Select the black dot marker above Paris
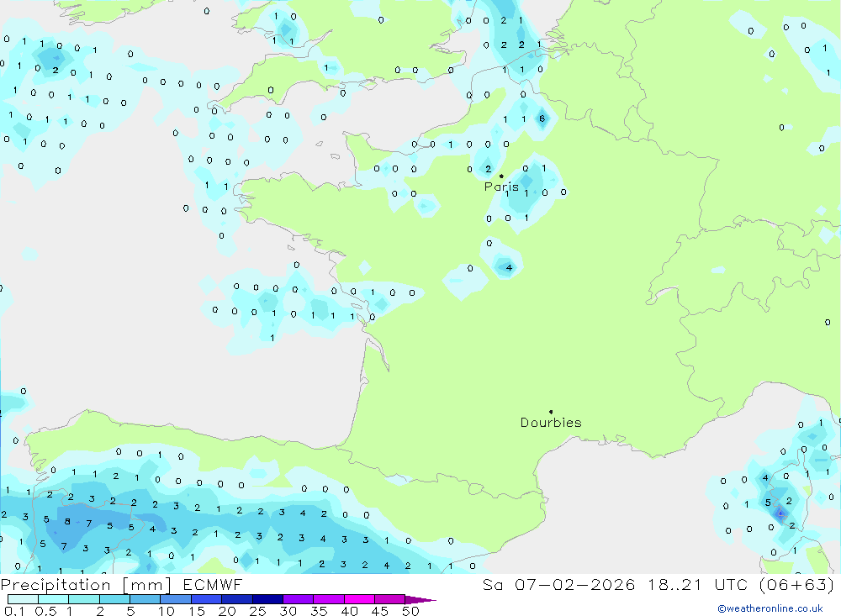Image resolution: width=841 pixels, height=616 pixels. 501,176
